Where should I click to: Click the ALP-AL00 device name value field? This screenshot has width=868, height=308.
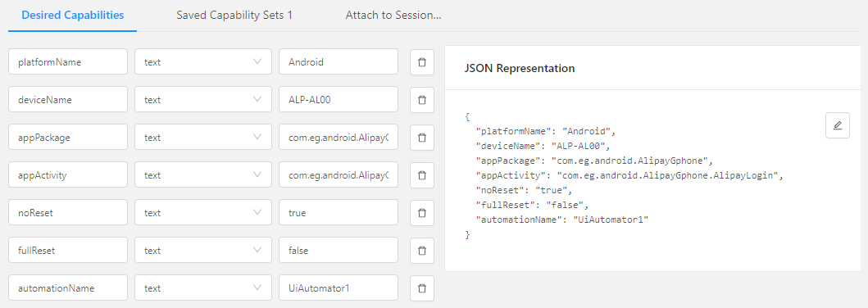coord(339,100)
